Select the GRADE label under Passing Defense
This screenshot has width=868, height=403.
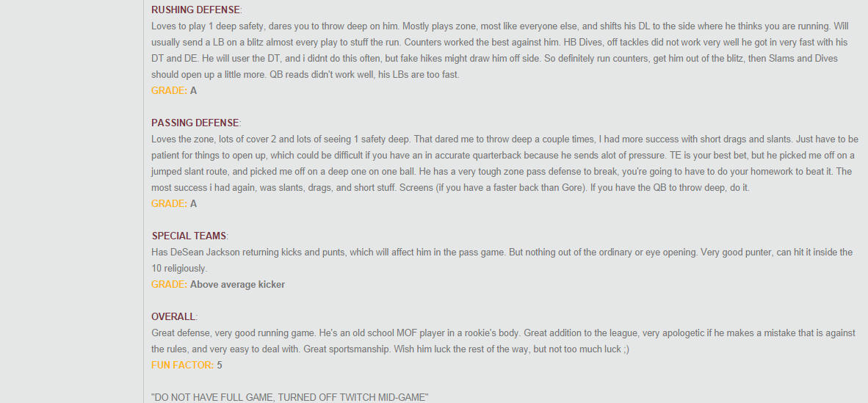click(x=169, y=204)
